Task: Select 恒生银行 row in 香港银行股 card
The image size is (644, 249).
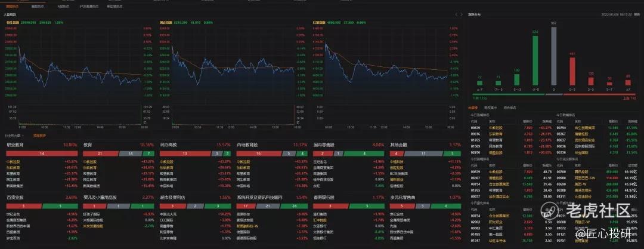Action: coord(348,238)
